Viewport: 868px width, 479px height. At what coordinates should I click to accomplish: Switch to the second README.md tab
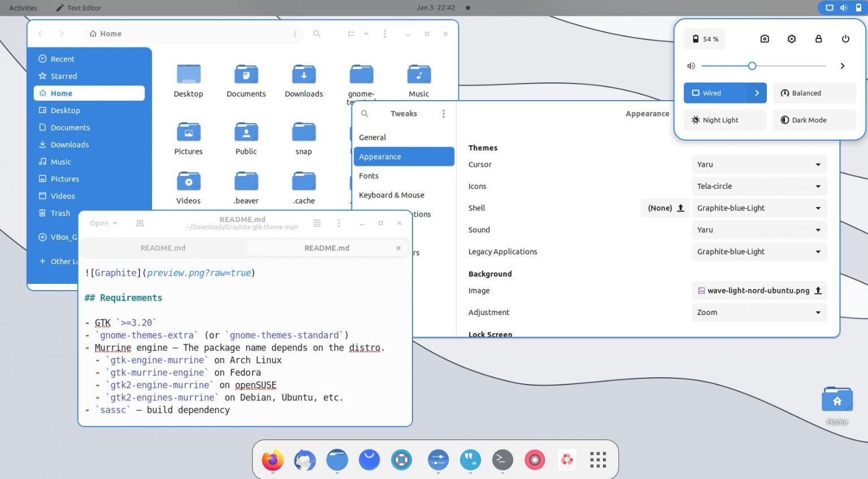[327, 248]
